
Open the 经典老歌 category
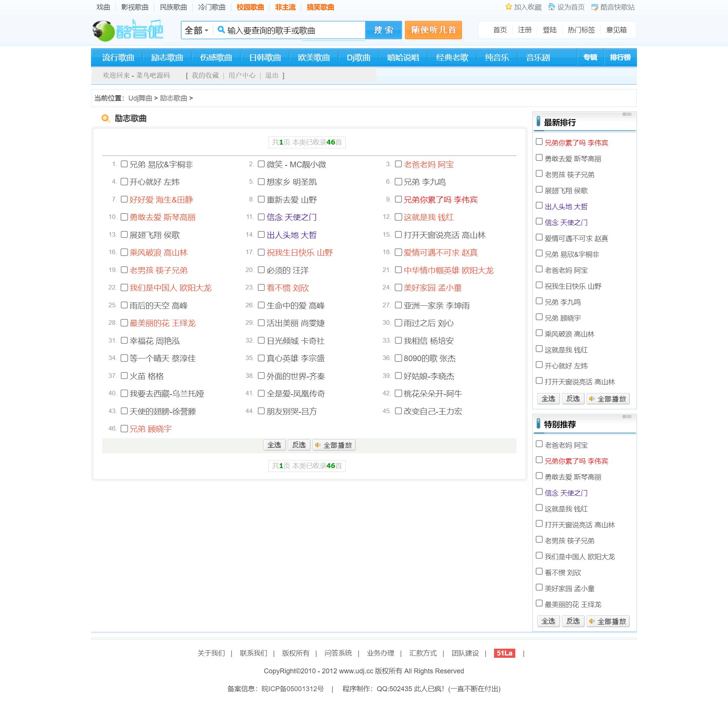click(452, 58)
